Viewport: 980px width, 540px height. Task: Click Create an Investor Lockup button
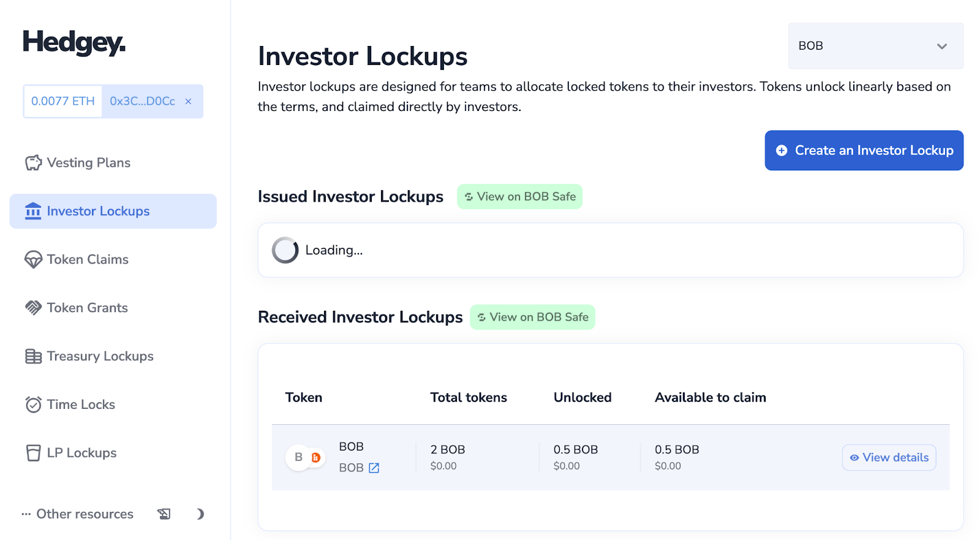point(864,150)
